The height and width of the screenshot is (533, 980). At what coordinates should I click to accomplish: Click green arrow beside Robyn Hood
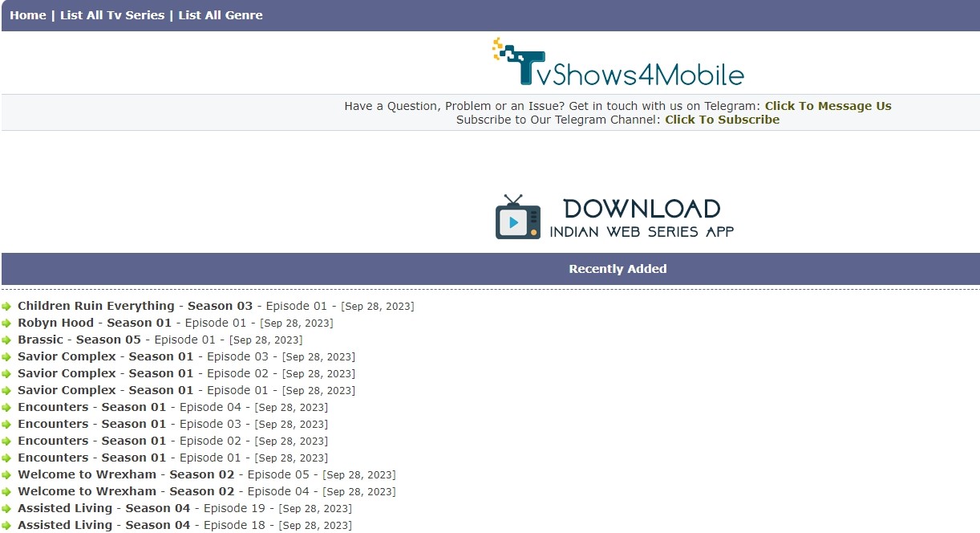click(x=6, y=323)
